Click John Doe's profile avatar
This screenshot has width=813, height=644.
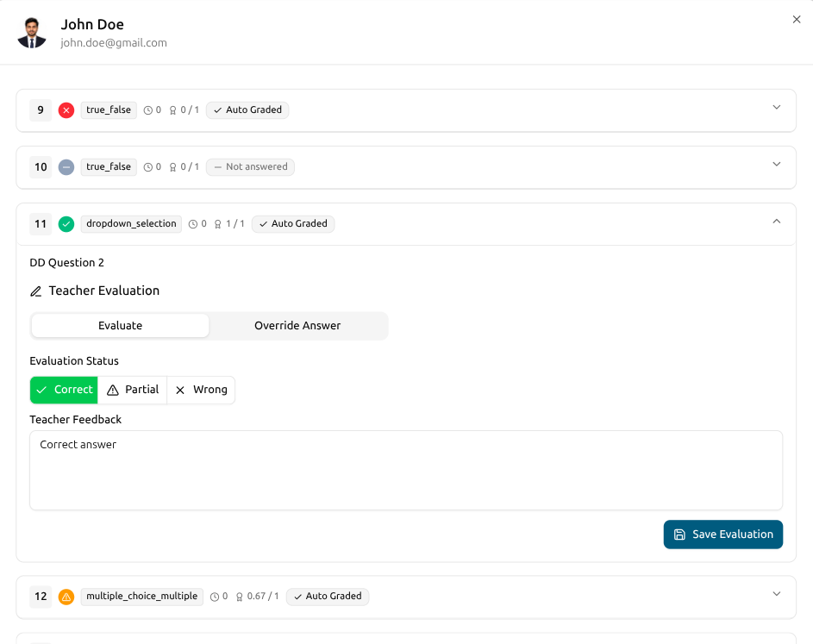pos(32,33)
